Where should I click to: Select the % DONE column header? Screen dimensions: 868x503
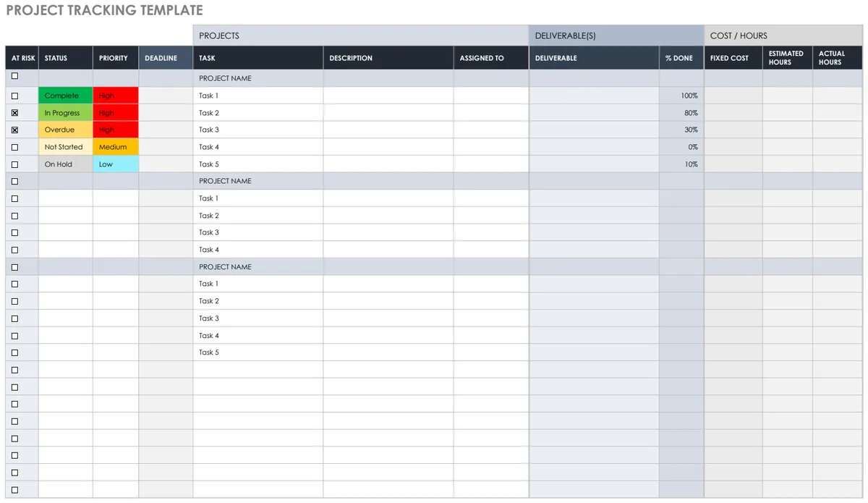click(681, 58)
